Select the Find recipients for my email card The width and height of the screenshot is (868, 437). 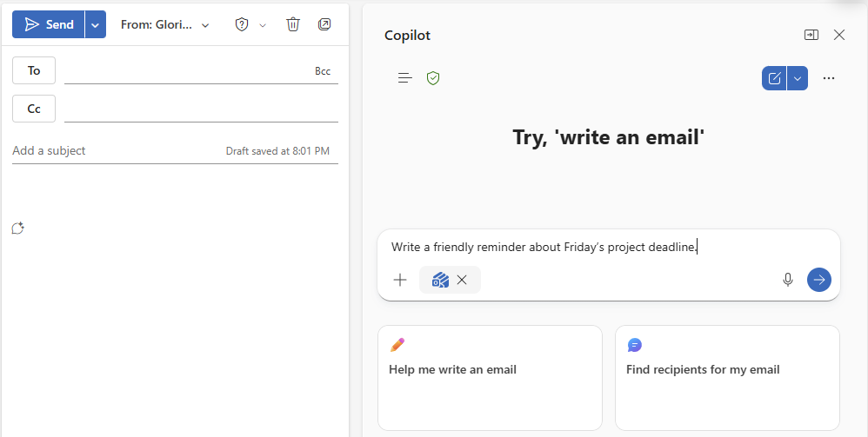pyautogui.click(x=727, y=378)
